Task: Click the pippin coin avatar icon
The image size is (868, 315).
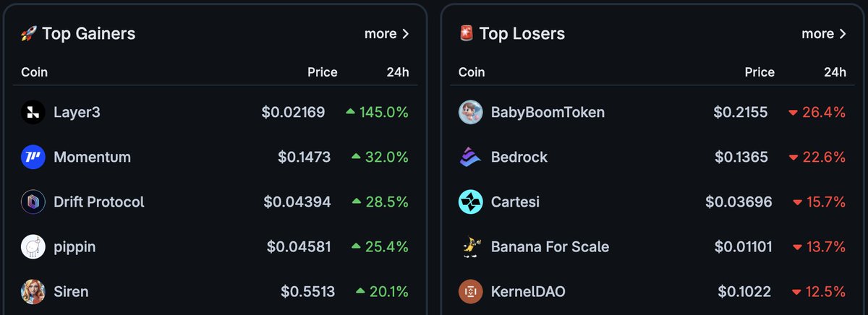Action: (33, 247)
